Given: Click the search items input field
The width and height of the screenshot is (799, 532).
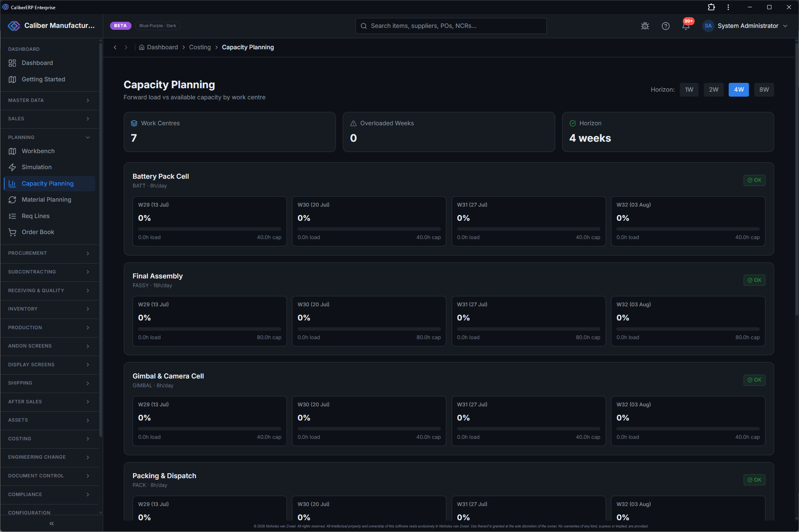Looking at the screenshot, I should pyautogui.click(x=451, y=26).
